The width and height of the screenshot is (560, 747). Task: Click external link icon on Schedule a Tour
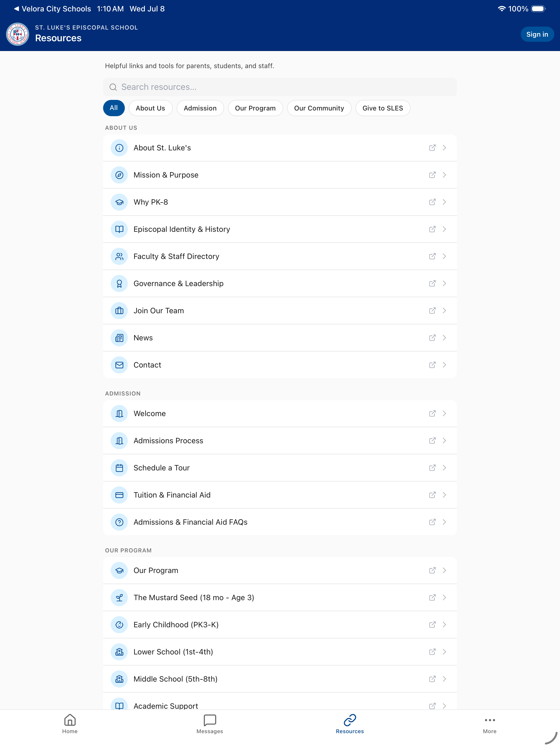[x=432, y=468]
